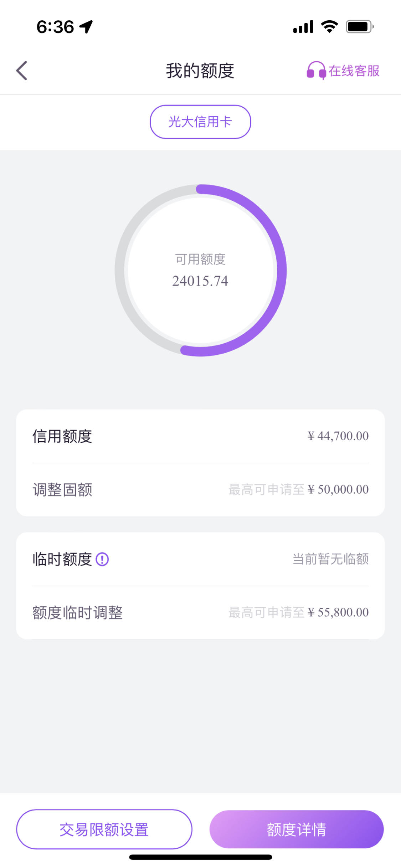Open the 交易限额设置 button
Viewport: 401px width, 868px height.
(x=104, y=829)
